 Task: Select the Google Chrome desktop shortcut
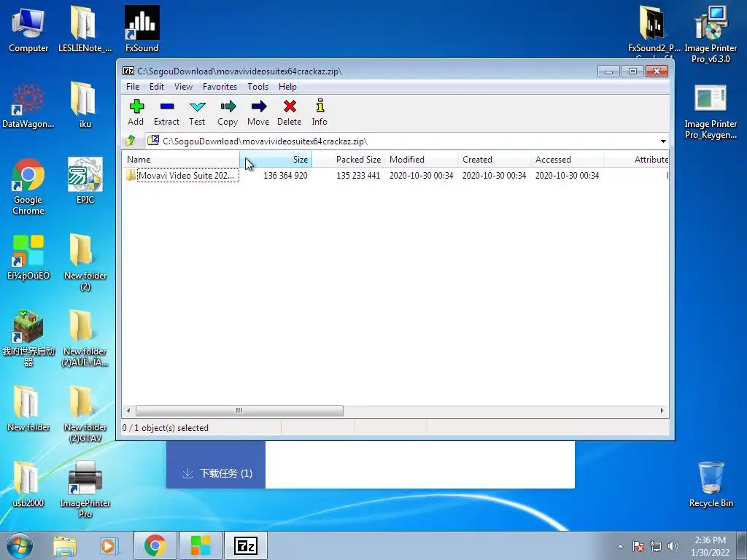tap(28, 187)
